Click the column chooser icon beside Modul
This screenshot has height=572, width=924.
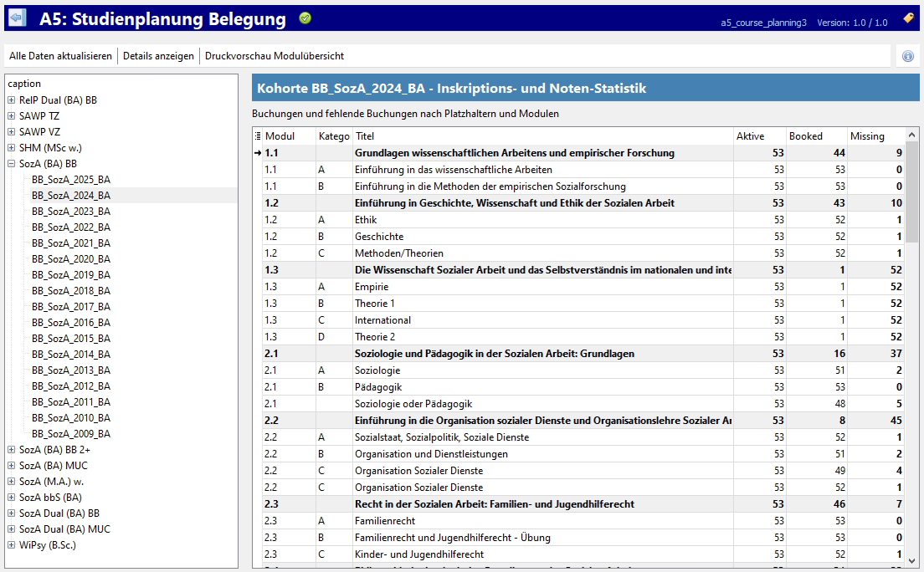[x=259, y=136]
